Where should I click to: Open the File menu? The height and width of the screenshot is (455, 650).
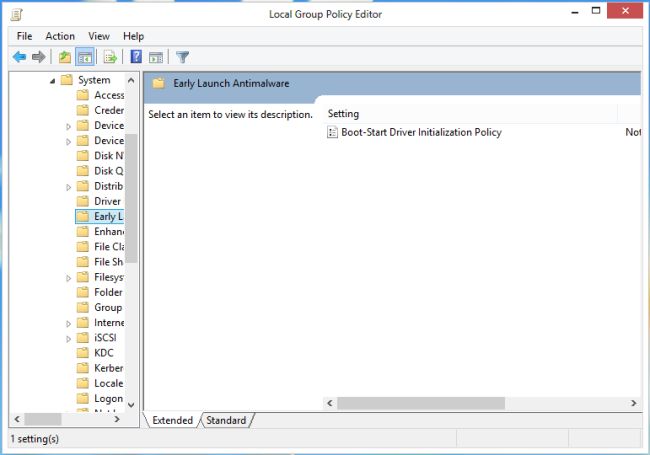(x=24, y=36)
